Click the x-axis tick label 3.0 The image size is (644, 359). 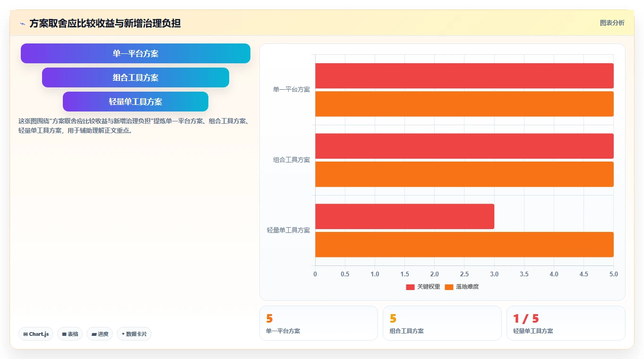tap(494, 274)
